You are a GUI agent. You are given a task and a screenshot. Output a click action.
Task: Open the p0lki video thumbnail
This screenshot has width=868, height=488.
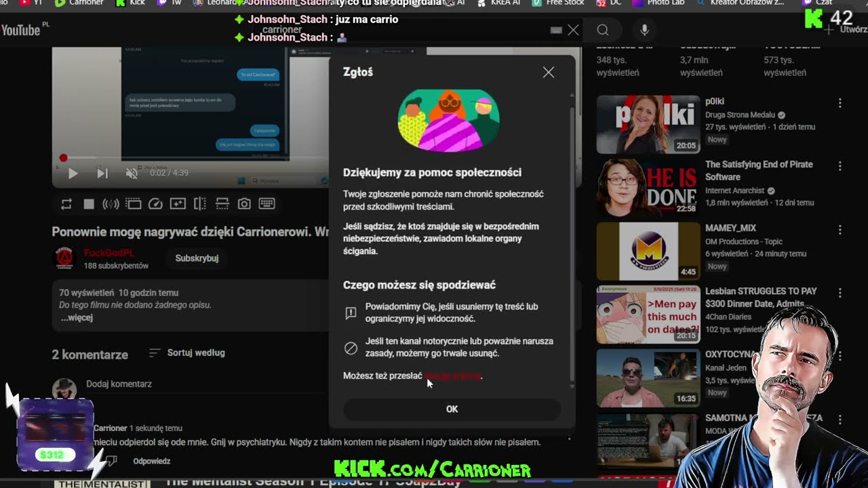pyautogui.click(x=648, y=124)
